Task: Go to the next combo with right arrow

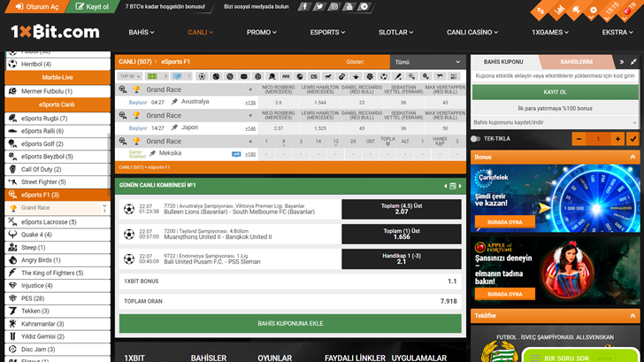Action: [x=460, y=186]
